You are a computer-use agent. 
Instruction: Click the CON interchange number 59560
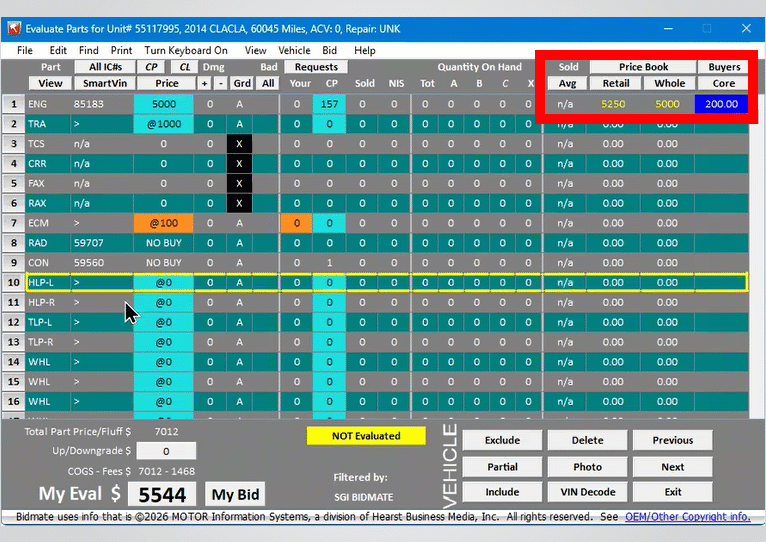[x=88, y=263]
